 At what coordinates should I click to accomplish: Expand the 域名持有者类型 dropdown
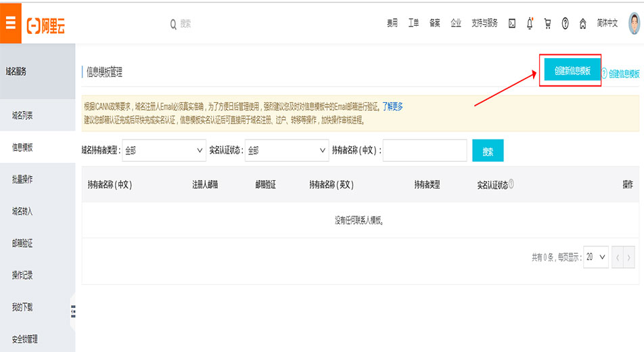164,151
